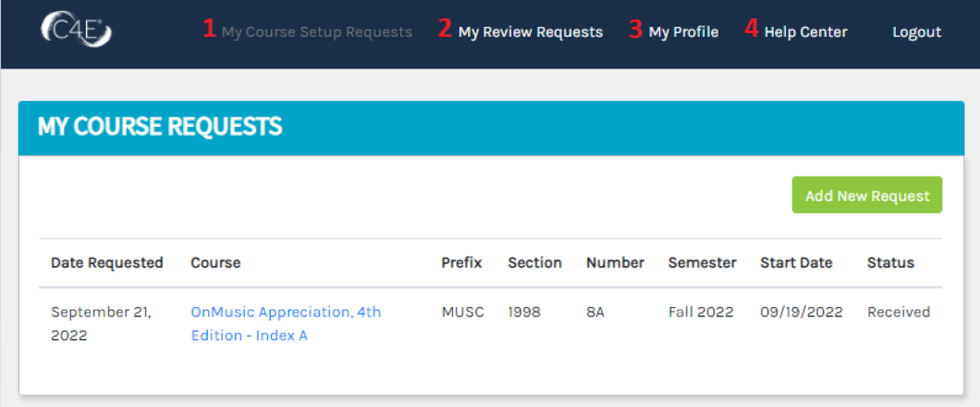Select the Prefix column header

[x=461, y=263]
